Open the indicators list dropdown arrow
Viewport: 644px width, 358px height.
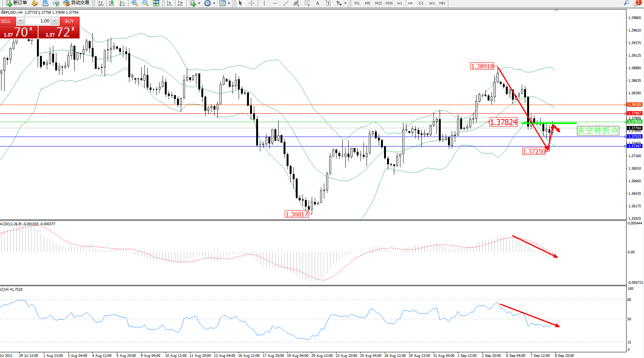pos(199,3)
